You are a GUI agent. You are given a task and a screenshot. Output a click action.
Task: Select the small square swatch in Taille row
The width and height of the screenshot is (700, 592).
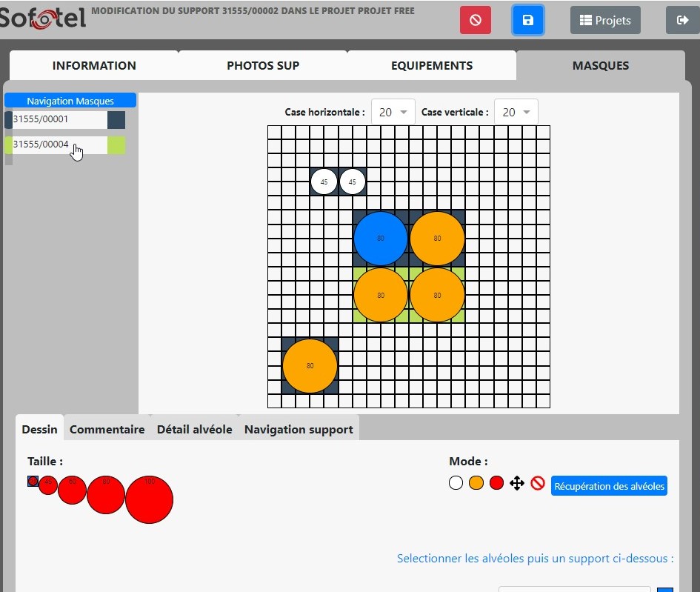point(32,481)
